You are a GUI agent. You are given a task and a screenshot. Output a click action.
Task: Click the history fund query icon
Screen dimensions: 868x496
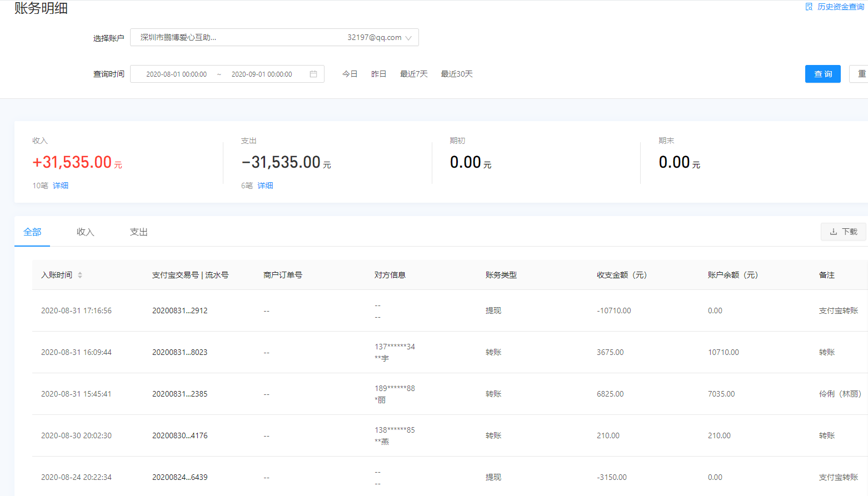809,7
